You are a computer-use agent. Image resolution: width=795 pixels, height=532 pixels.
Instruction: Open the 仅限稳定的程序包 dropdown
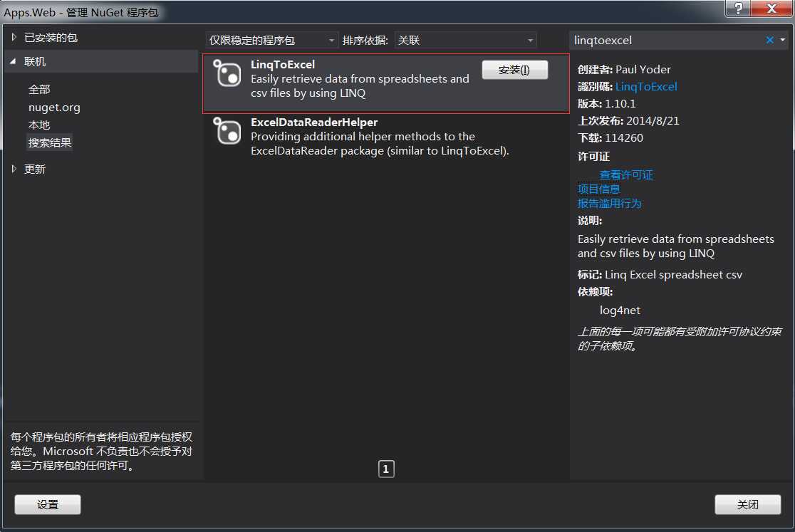(271, 40)
